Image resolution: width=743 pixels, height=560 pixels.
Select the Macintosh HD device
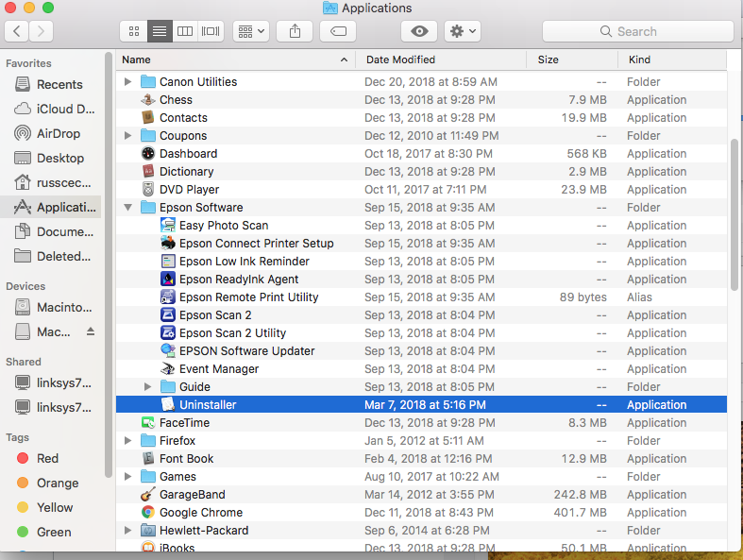click(x=51, y=307)
